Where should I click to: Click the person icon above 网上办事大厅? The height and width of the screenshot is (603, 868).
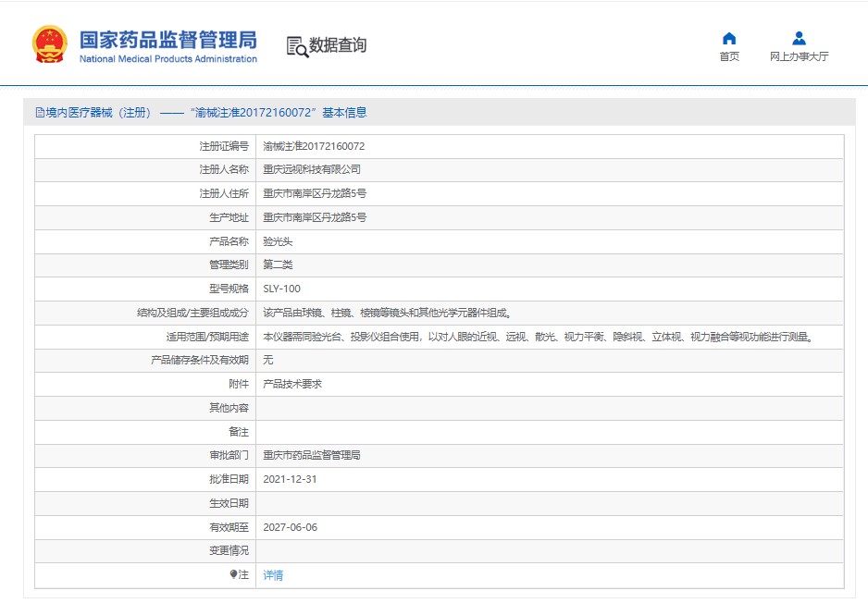(x=799, y=38)
